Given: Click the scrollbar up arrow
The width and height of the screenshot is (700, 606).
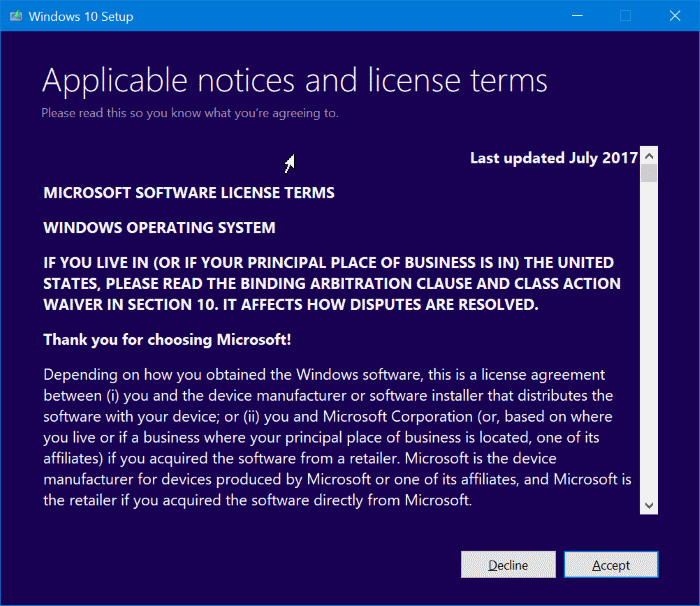Looking at the screenshot, I should (x=649, y=157).
